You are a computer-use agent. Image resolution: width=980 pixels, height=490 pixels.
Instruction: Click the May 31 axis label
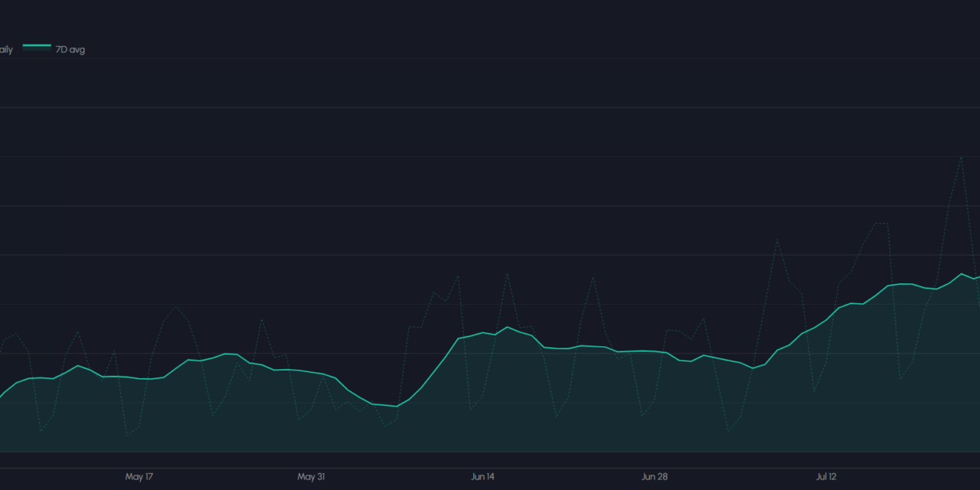(311, 476)
